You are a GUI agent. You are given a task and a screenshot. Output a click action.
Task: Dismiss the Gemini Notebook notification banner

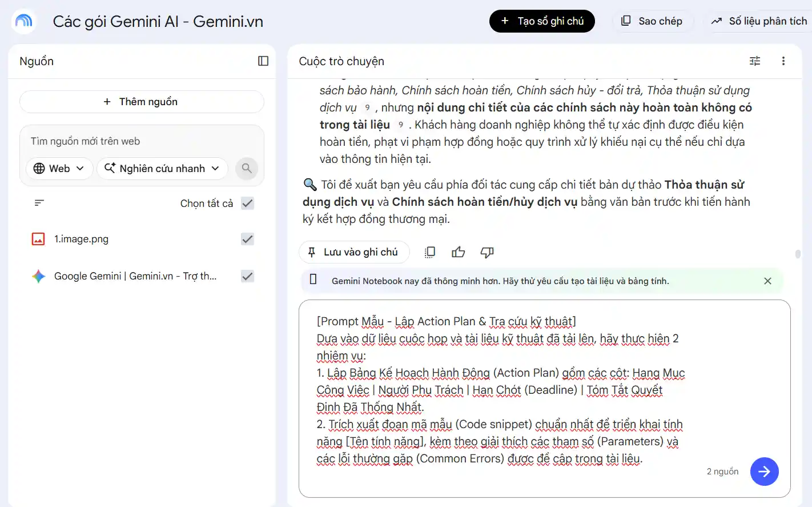(x=768, y=281)
